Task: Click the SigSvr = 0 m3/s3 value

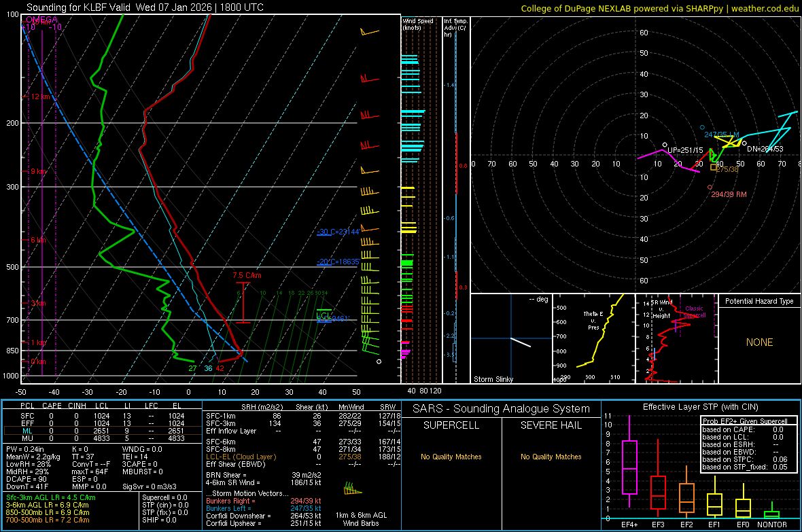Action: tap(150, 486)
